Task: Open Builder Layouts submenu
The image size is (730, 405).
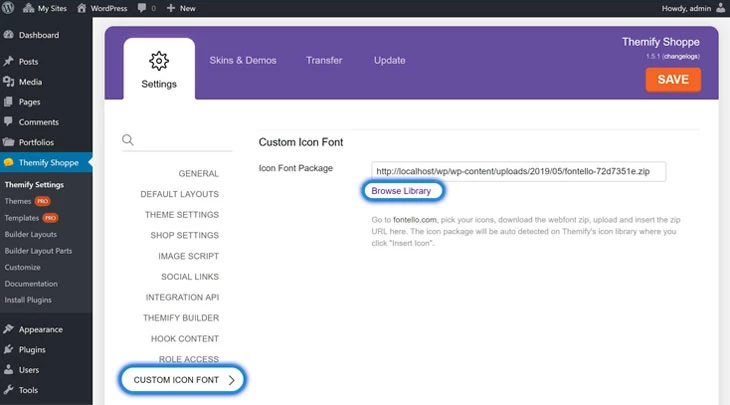Action: (31, 234)
